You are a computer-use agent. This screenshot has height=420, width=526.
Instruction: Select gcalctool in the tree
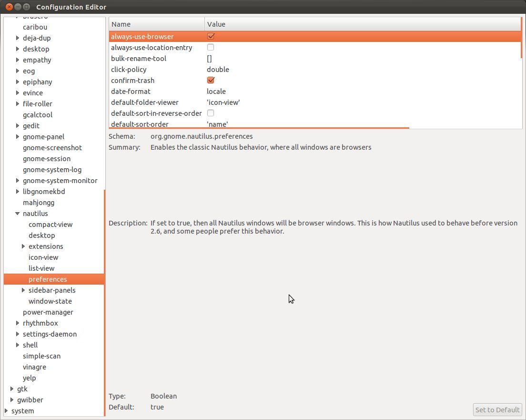(x=38, y=115)
